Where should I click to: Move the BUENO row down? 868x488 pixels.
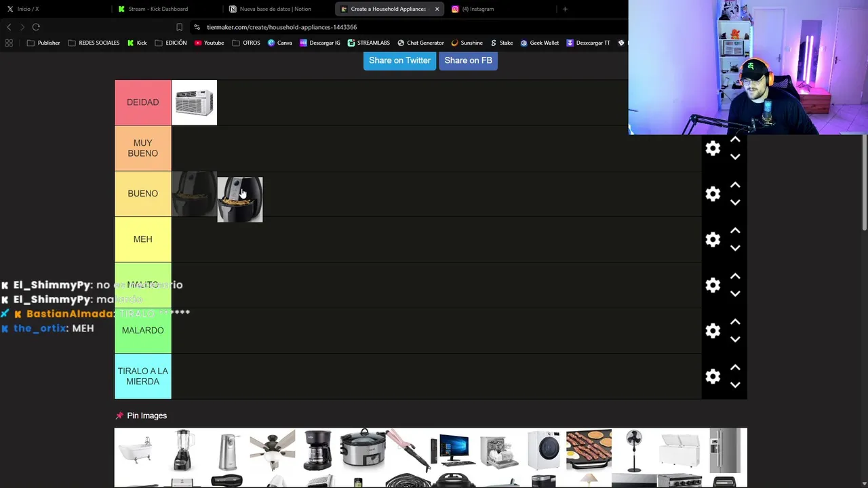(735, 202)
